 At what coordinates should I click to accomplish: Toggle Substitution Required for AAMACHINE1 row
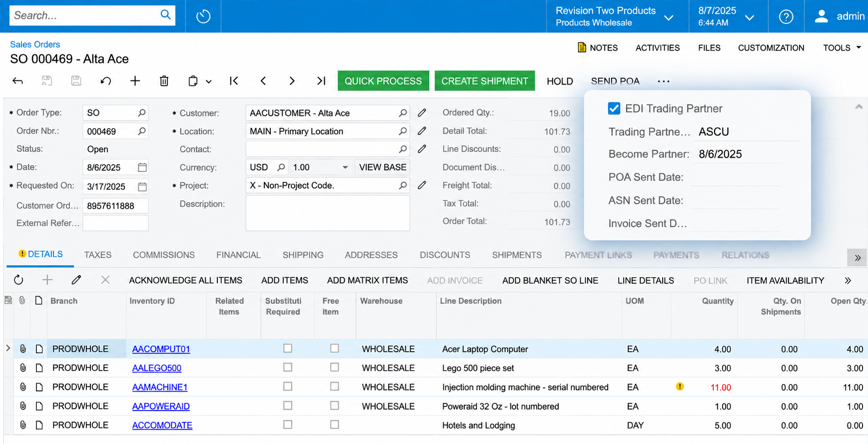tap(288, 386)
